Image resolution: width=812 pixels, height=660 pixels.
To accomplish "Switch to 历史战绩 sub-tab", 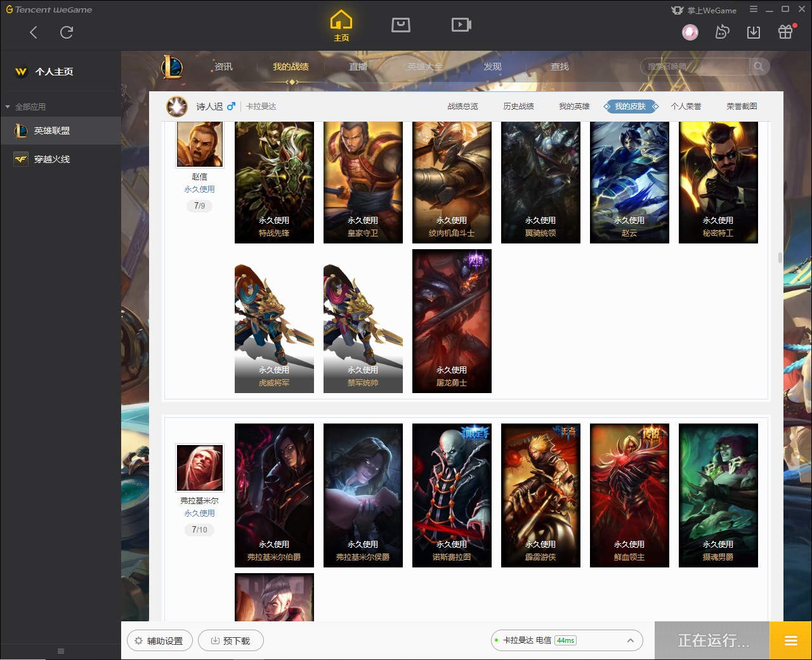I will 518,107.
